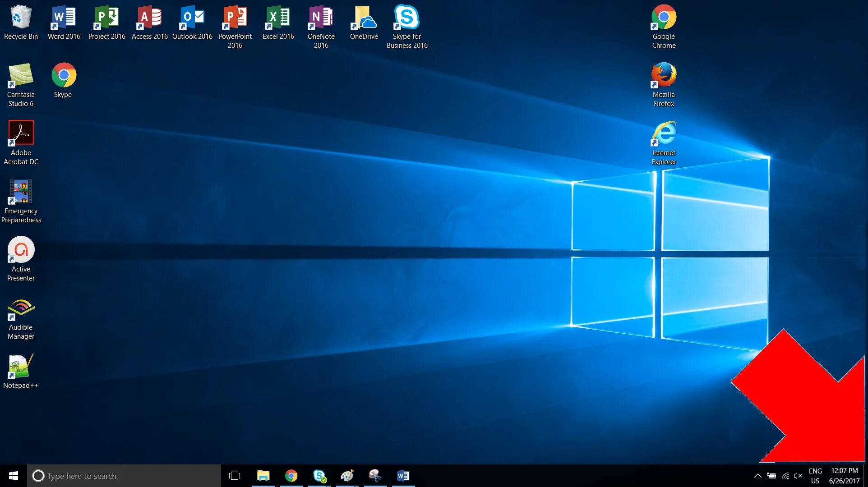
Task: Open the Windows Start menu
Action: point(14,476)
